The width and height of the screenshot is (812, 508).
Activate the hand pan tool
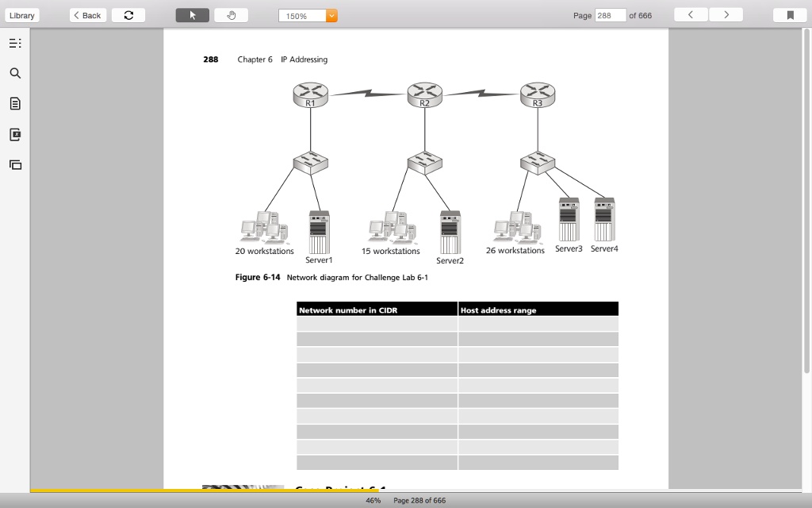coord(230,14)
